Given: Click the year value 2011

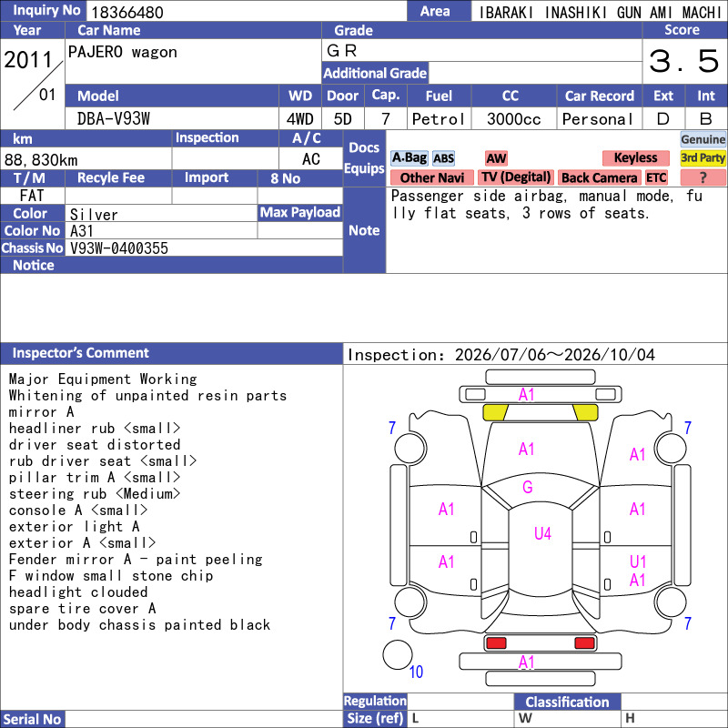Looking at the screenshot, I should point(28,60).
